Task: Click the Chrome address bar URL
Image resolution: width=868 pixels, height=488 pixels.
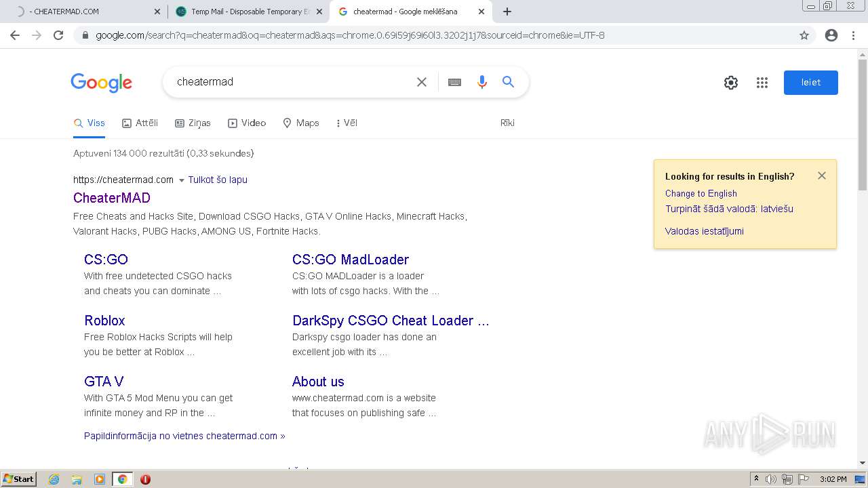Action: tap(350, 35)
